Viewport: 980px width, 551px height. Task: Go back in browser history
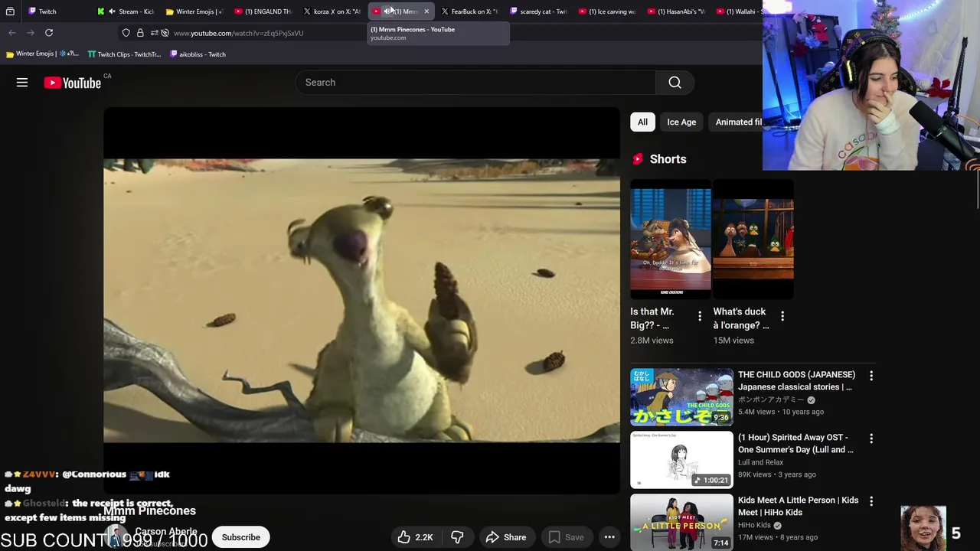point(12,33)
